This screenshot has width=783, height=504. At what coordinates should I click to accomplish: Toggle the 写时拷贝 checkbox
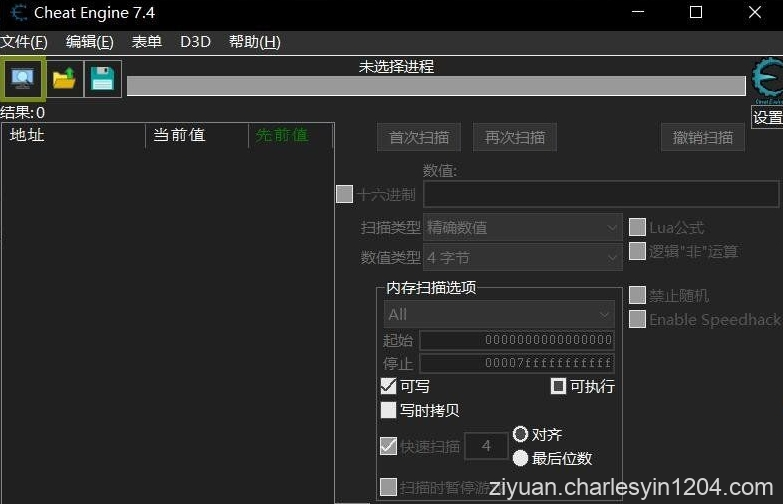pos(389,410)
